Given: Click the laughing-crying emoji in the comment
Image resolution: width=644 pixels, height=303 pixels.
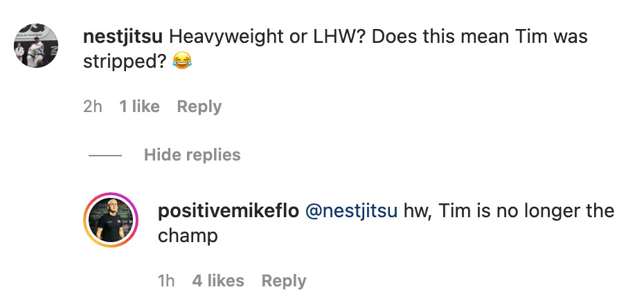Looking at the screenshot, I should (180, 62).
